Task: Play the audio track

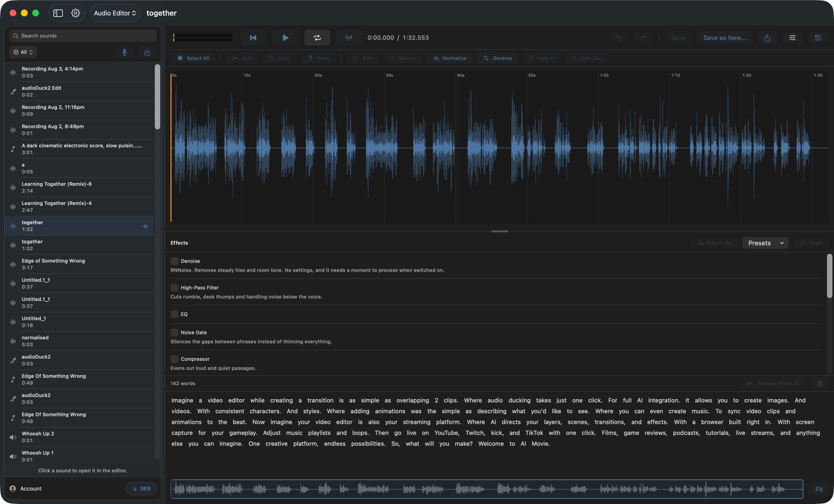Action: pyautogui.click(x=285, y=38)
